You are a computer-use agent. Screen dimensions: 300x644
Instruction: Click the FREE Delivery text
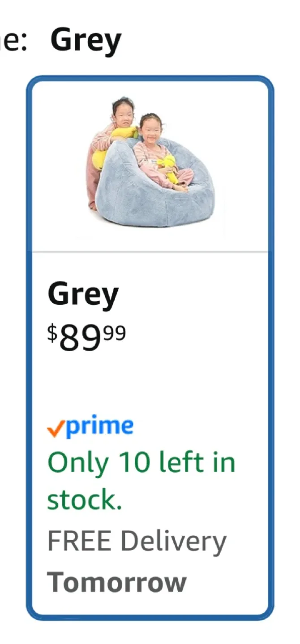pyautogui.click(x=137, y=541)
